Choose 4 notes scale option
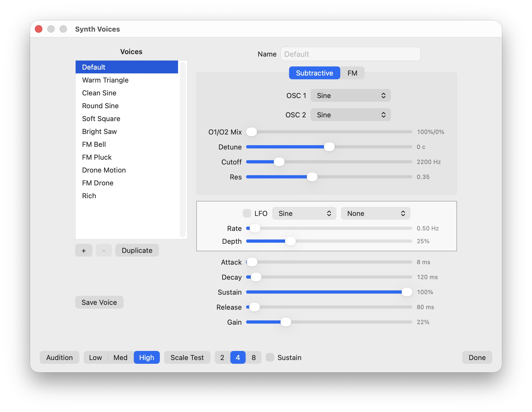The image size is (532, 412). (238, 357)
